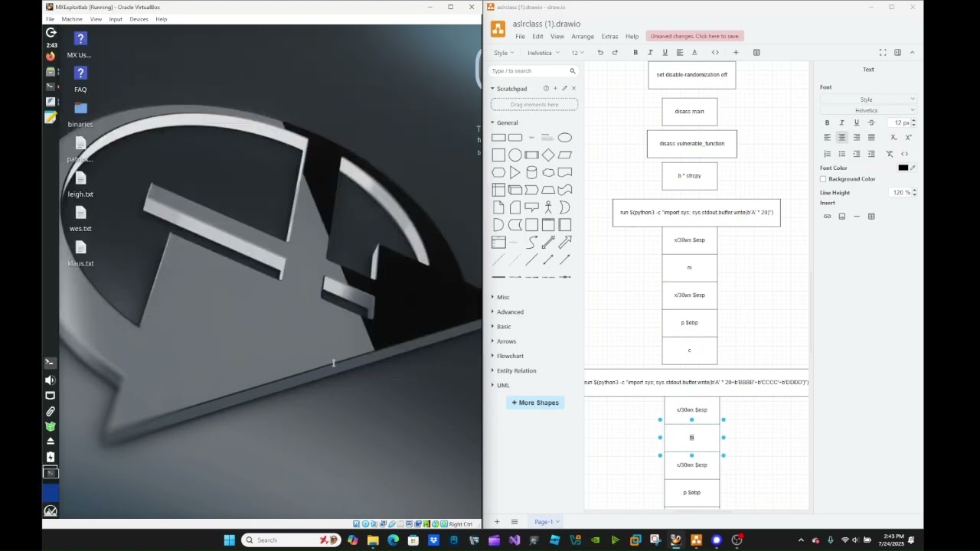
Task: Select the cylinder shape in General palette
Action: tap(531, 173)
